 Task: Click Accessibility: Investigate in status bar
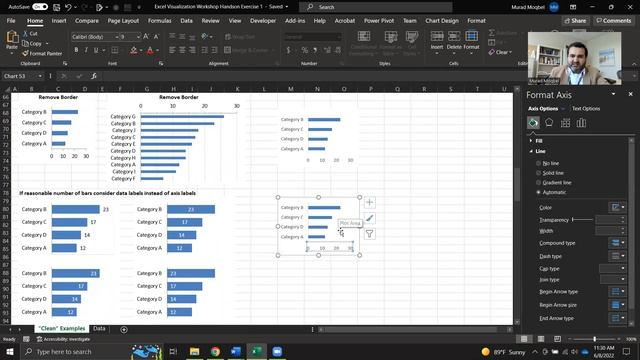[63, 339]
